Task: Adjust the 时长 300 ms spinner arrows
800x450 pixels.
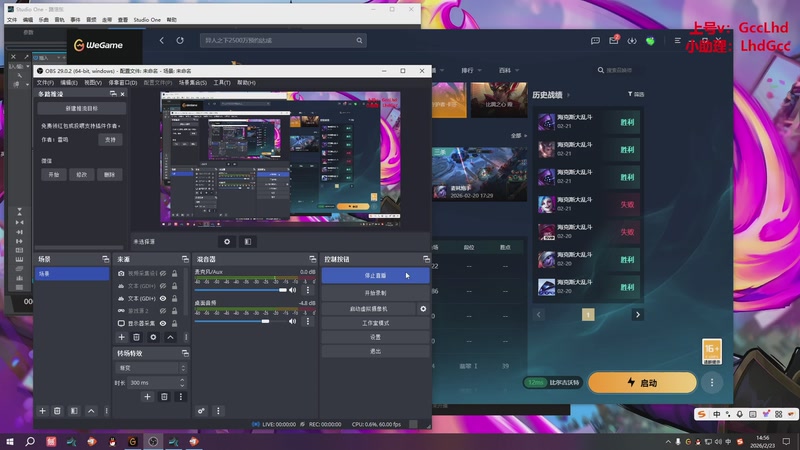Action: (x=182, y=383)
